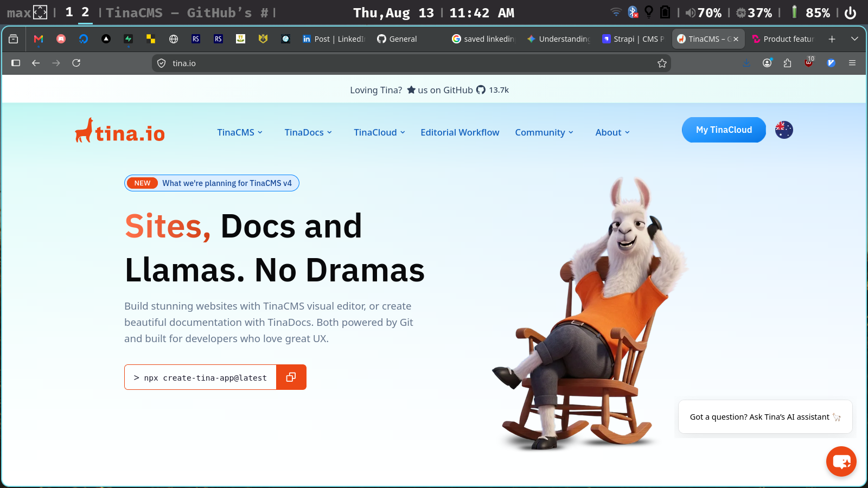Click the tina.io llama logo

120,131
